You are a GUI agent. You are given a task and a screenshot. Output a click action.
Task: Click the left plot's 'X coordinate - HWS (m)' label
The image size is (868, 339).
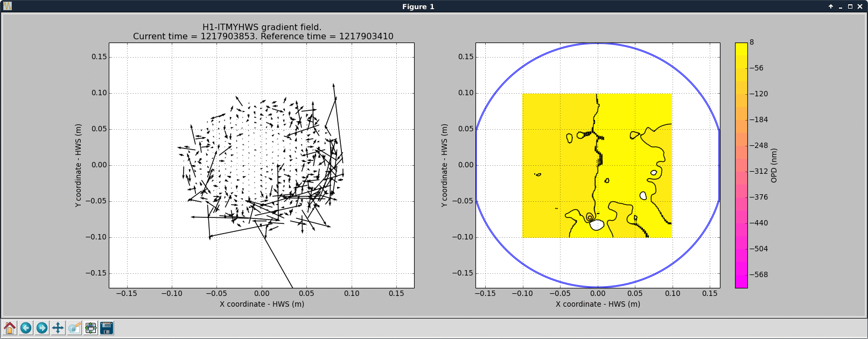[x=262, y=304]
